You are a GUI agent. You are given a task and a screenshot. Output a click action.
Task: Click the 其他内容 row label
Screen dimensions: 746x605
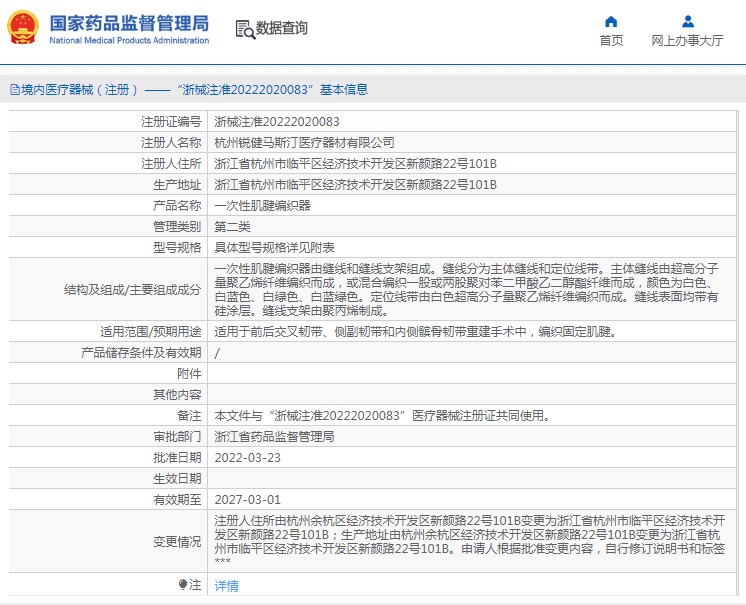[x=177, y=394]
